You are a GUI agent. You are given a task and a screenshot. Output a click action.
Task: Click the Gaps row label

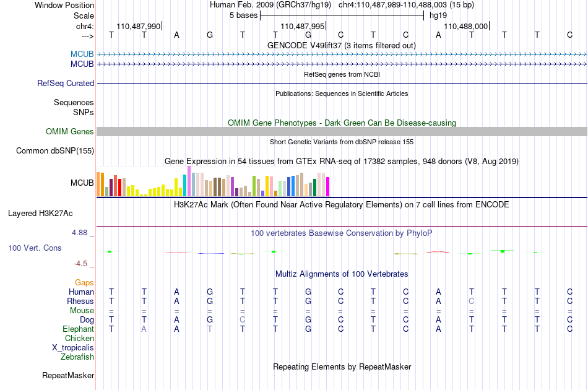84,283
